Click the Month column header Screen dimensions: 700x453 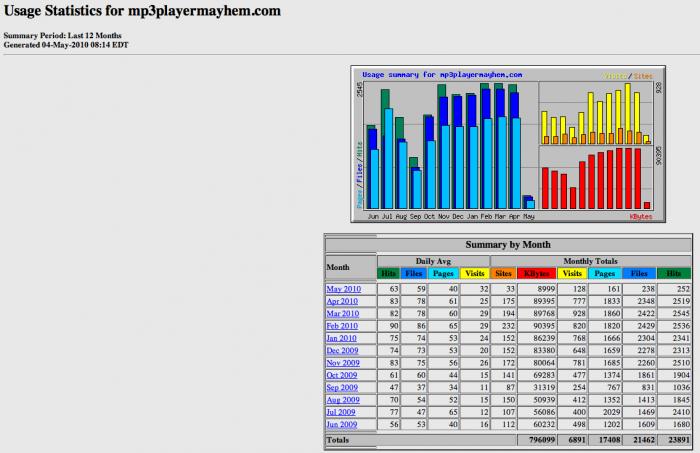pyautogui.click(x=338, y=267)
